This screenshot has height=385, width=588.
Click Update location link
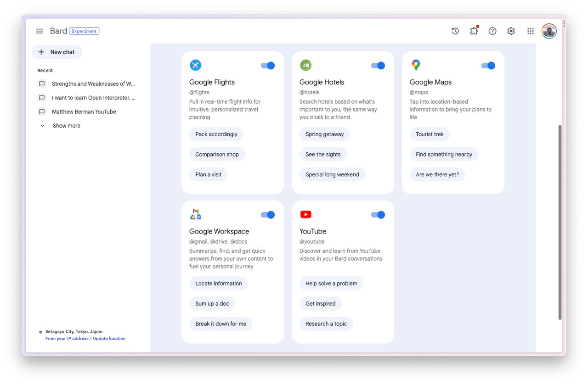(109, 339)
